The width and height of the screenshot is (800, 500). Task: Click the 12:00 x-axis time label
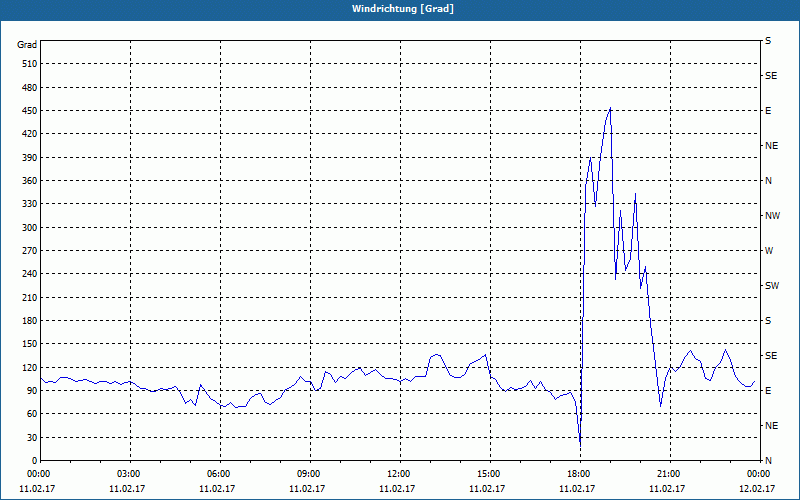[400, 474]
